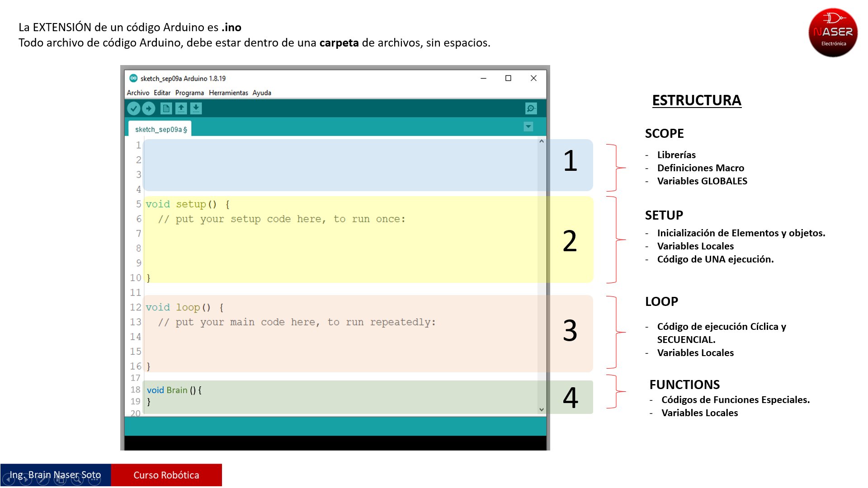The height and width of the screenshot is (488, 868).
Task: Open slideshow more options ellipsis
Action: point(94,479)
